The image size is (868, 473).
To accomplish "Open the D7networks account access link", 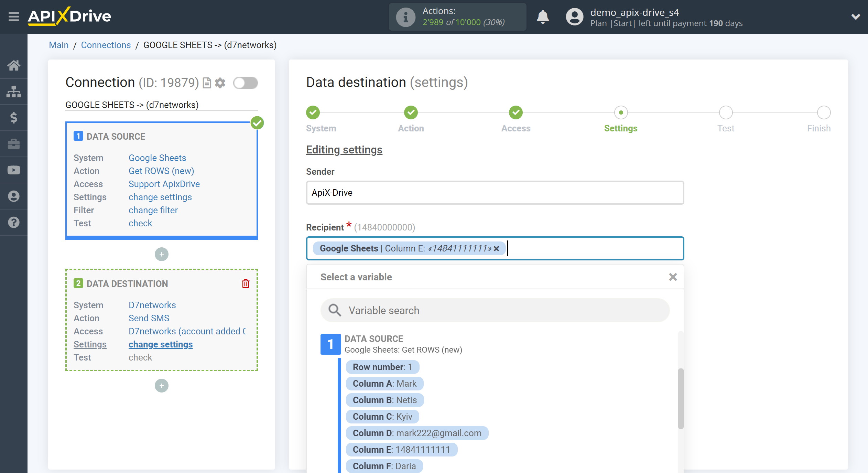I will click(187, 331).
